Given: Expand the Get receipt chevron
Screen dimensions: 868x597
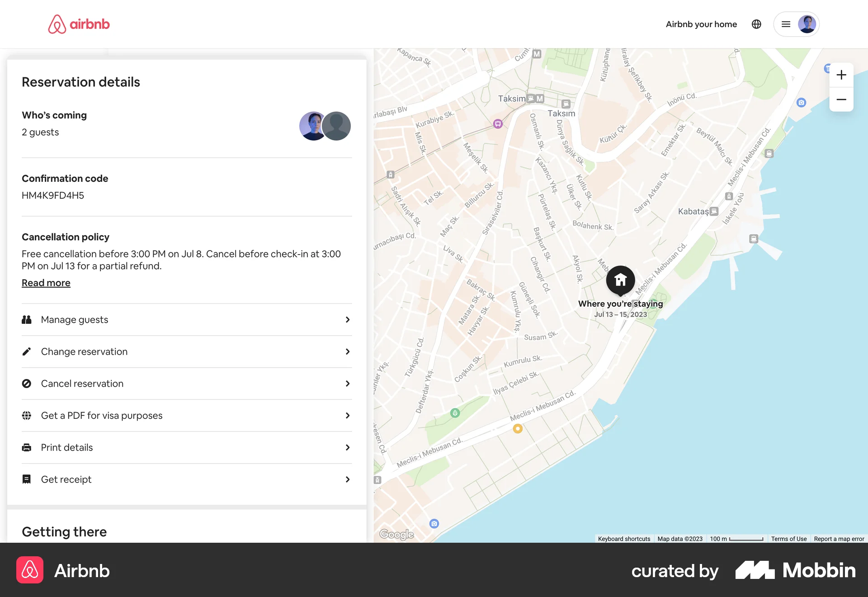Looking at the screenshot, I should click(347, 479).
